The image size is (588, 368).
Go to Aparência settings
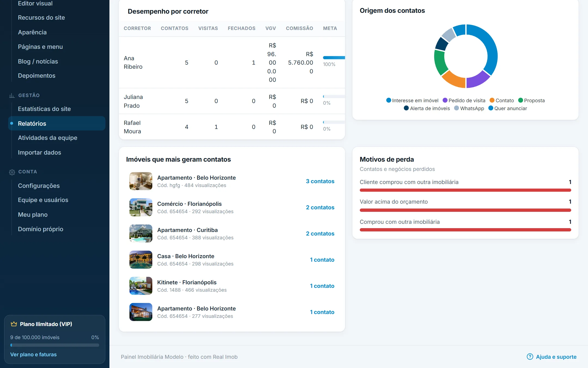(32, 32)
